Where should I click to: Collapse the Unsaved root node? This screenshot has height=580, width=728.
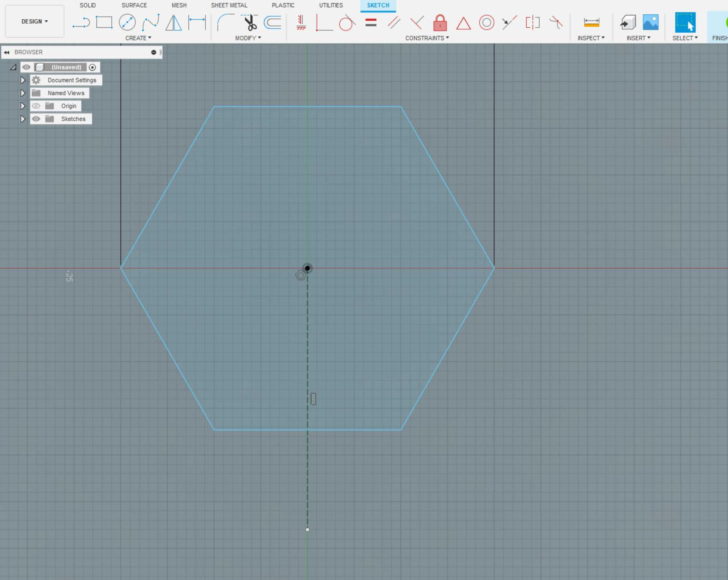13,67
